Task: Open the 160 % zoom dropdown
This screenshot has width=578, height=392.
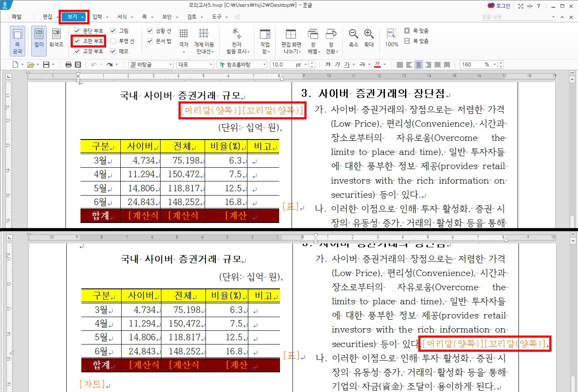Action: click(x=495, y=65)
